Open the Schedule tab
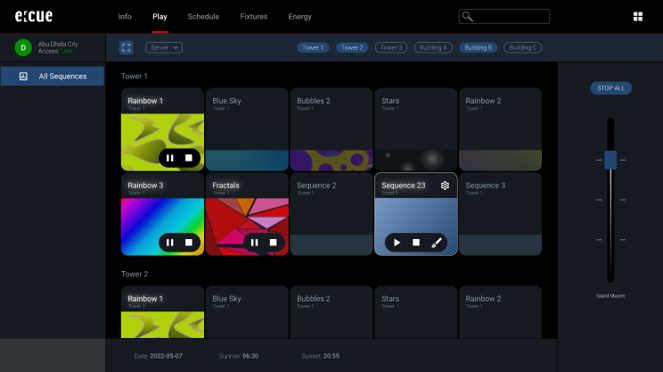Viewport: 663px width, 372px height. (203, 16)
